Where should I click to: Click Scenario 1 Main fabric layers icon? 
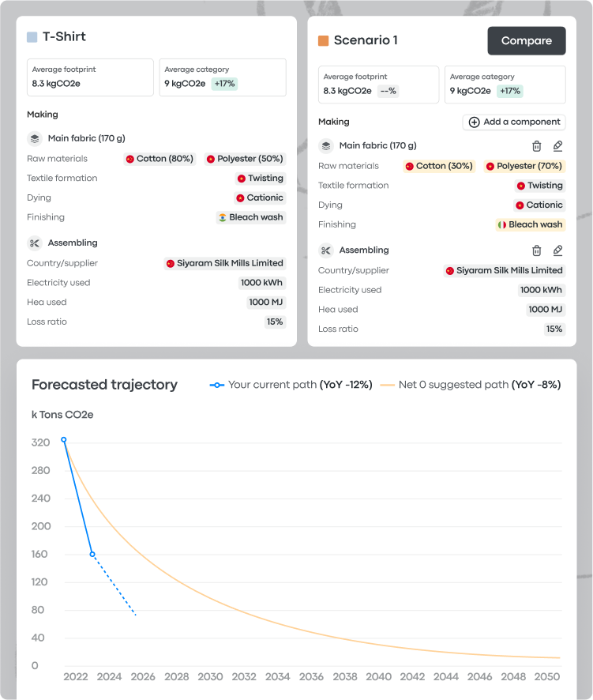(326, 146)
